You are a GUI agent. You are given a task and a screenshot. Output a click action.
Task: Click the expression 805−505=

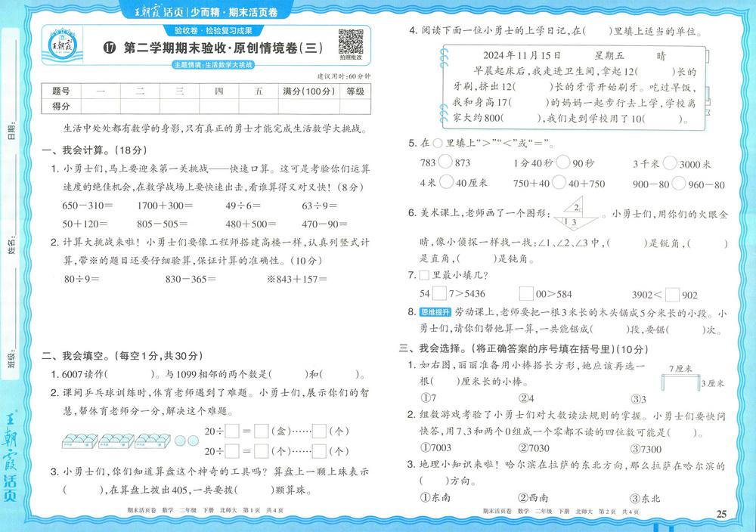163,224
